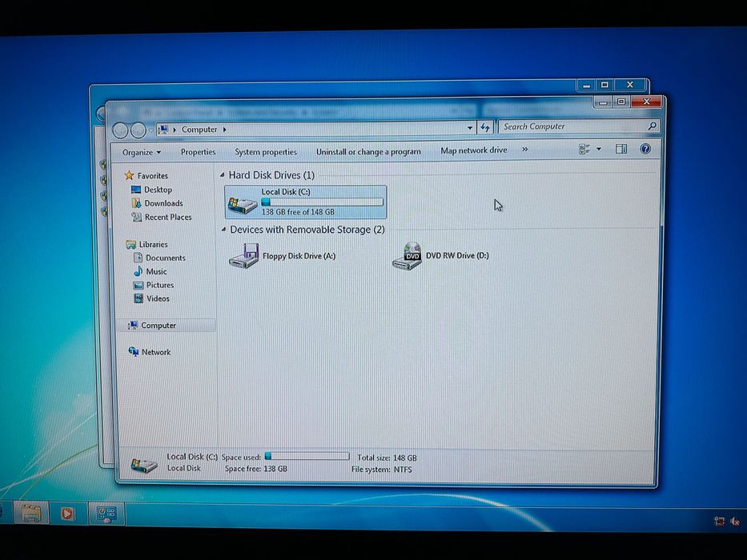Screen dimensions: 747x560
Task: Select Downloads in the navigation pane
Action: click(x=163, y=203)
